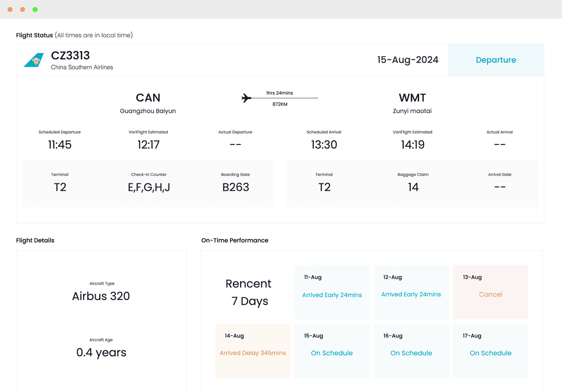Select the WMT airport code
Viewport: 562px width, 392px height.
pyautogui.click(x=412, y=97)
